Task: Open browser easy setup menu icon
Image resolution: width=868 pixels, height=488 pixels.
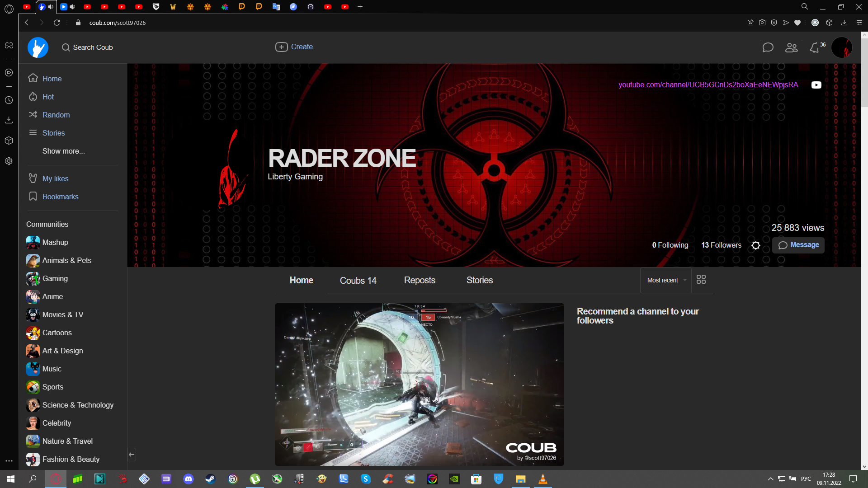Action: point(859,23)
